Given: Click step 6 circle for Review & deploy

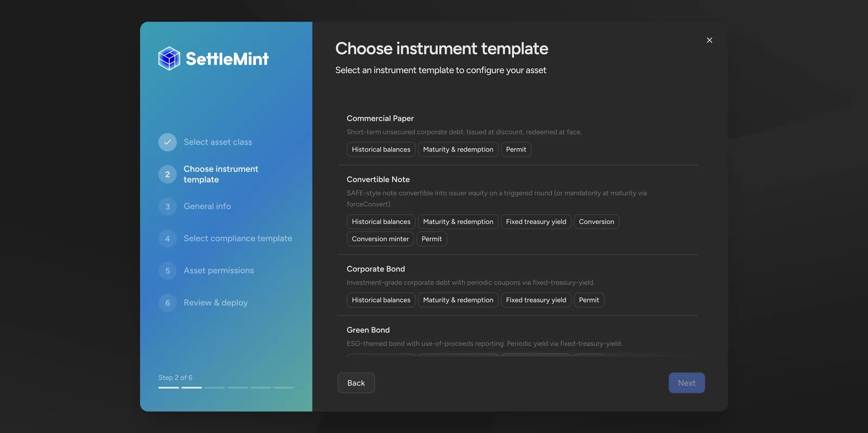Looking at the screenshot, I should (168, 303).
